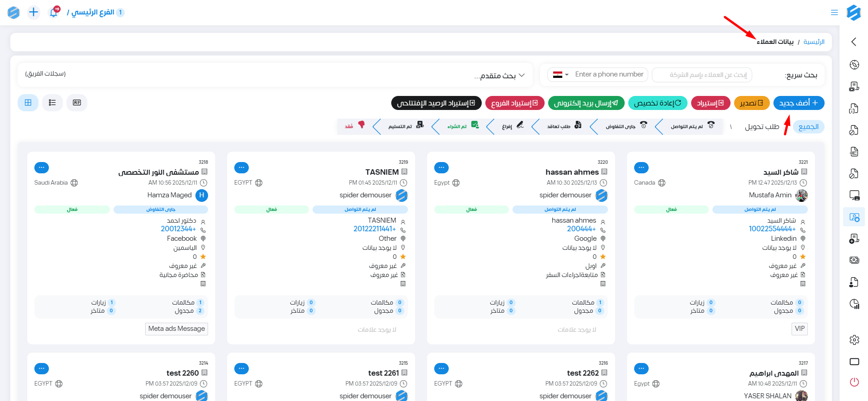
Task: Switch to grid card view
Action: coord(28,103)
